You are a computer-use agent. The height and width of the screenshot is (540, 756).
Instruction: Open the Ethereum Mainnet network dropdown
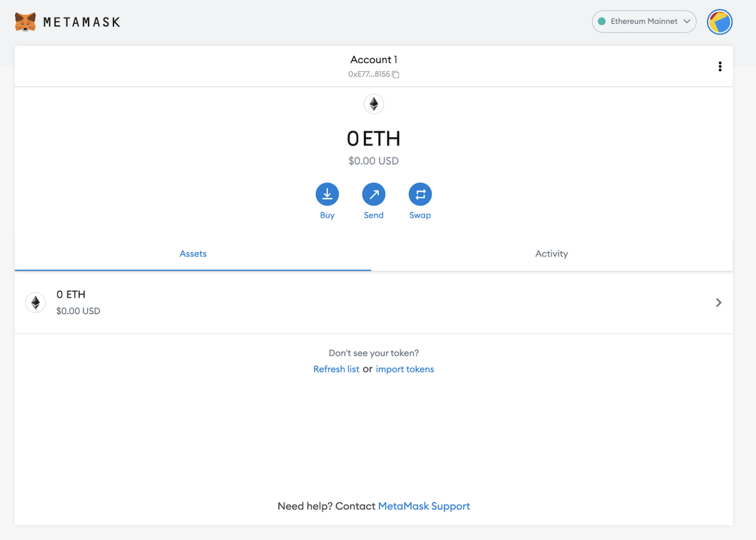click(x=644, y=22)
